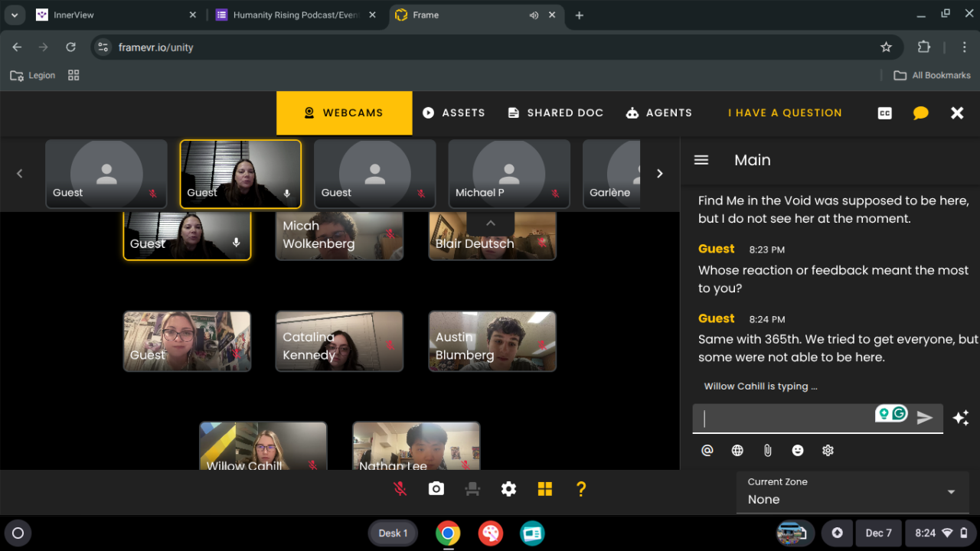Select Garlène's webcam thumbnail
Screen dimensions: 980x551
(x=612, y=174)
